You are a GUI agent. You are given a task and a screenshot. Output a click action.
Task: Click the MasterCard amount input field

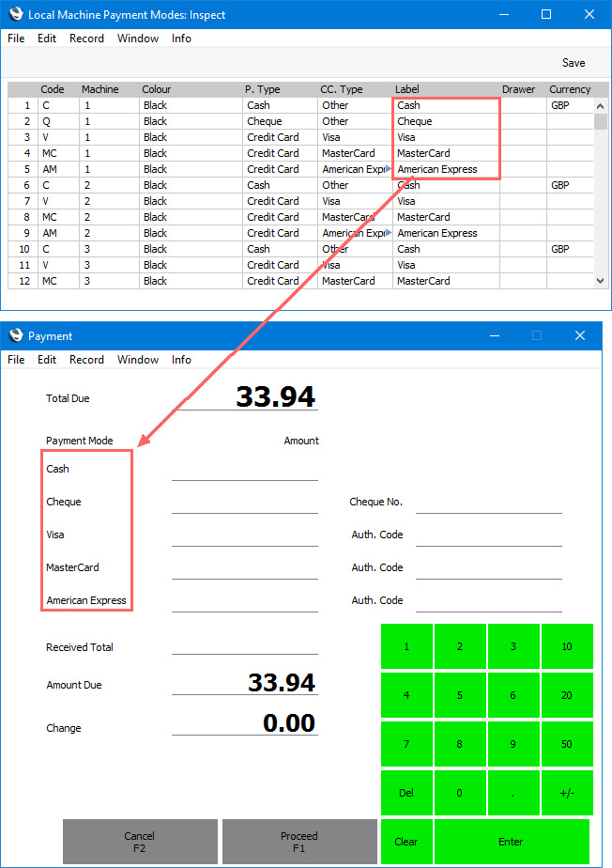coord(245,568)
